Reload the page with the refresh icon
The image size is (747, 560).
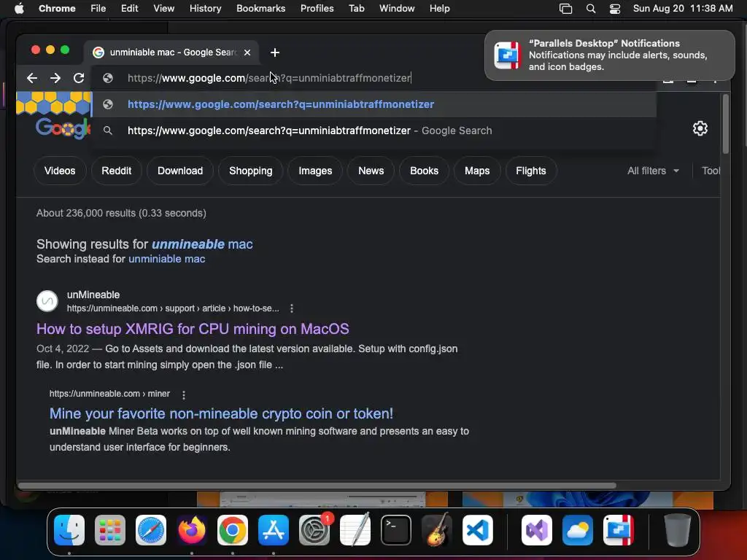(79, 78)
